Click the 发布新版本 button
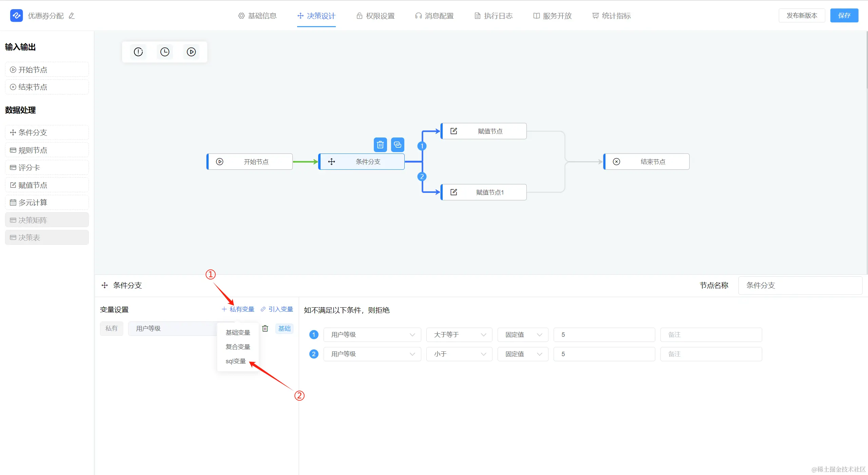The width and height of the screenshot is (868, 475). point(802,16)
